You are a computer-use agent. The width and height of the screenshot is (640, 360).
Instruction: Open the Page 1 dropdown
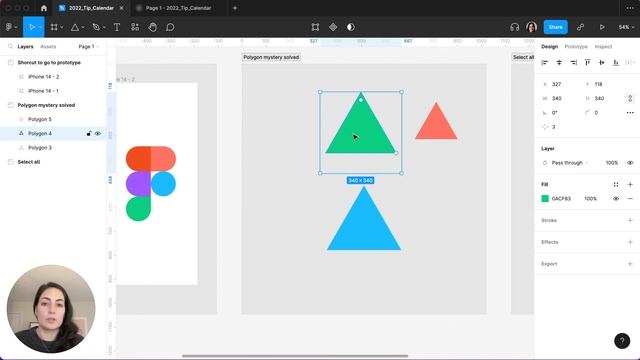pyautogui.click(x=89, y=47)
